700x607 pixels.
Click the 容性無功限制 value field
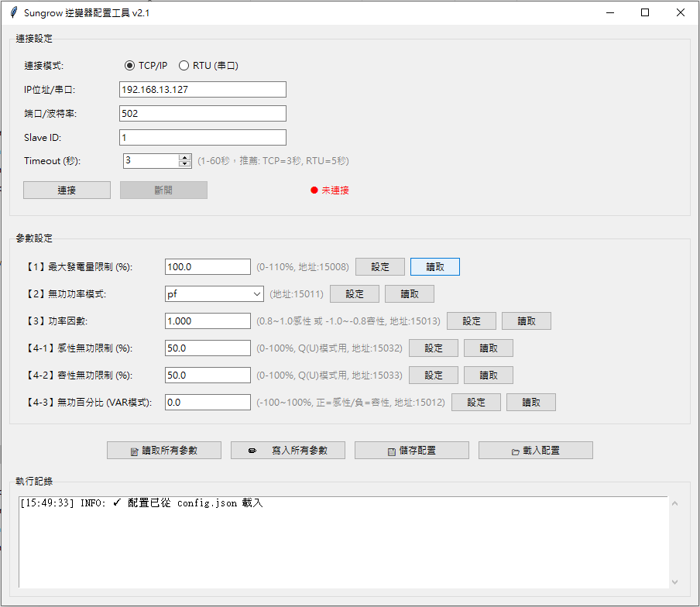point(208,376)
